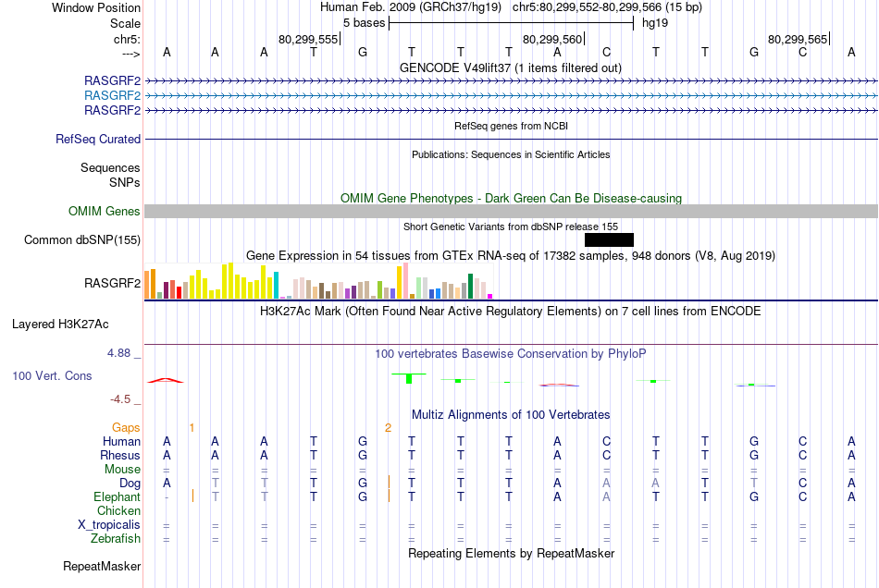Click the tallest pink bar in the GTEx chart
The height and width of the screenshot is (588, 879).
click(x=405, y=280)
